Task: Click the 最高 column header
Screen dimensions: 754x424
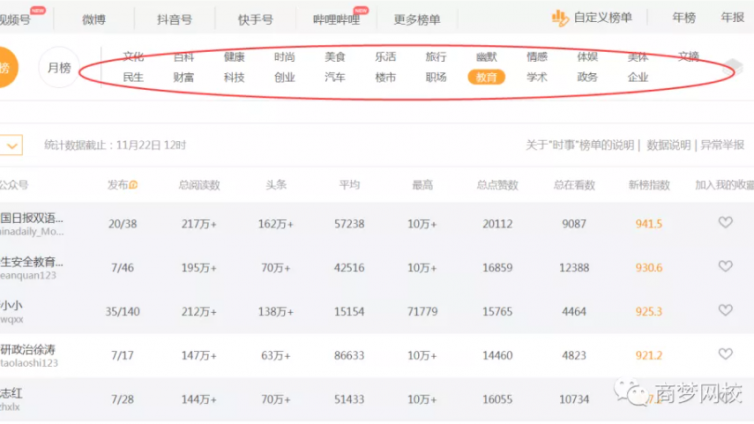Action: point(423,185)
